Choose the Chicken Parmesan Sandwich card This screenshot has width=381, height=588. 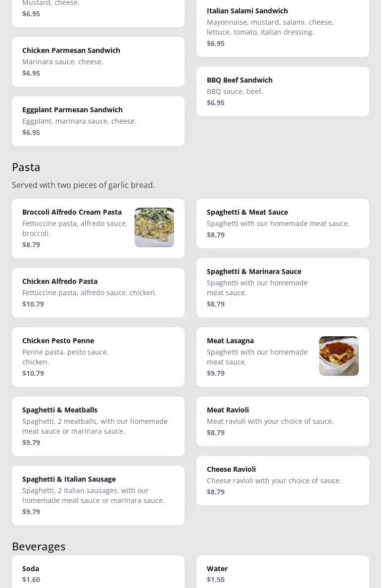coord(98,61)
